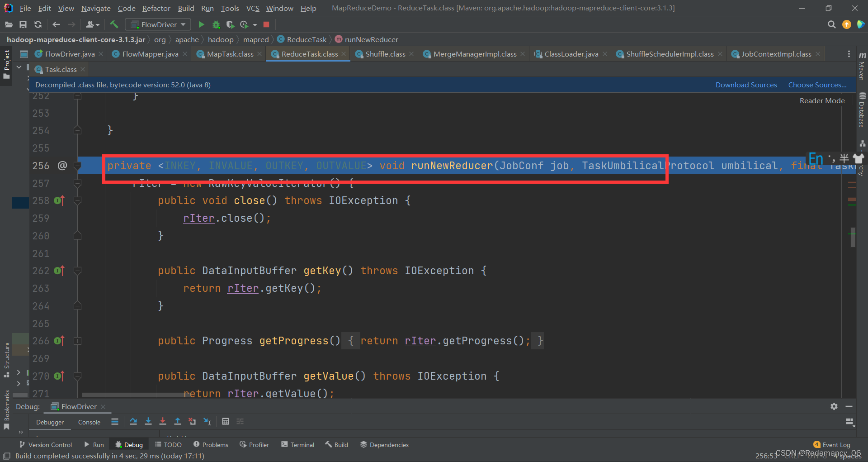Viewport: 868px width, 462px height.
Task: Click the Save All toolbar icon
Action: coord(23,24)
